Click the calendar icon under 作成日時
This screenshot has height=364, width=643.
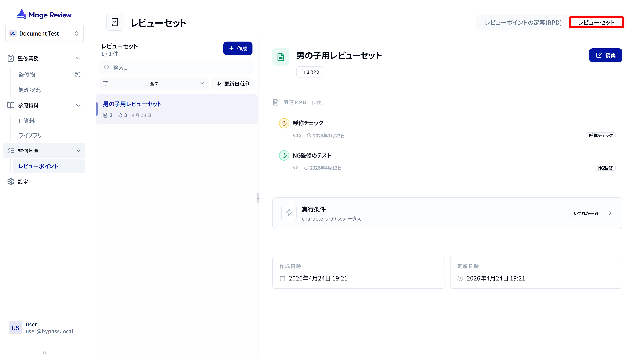tap(282, 278)
